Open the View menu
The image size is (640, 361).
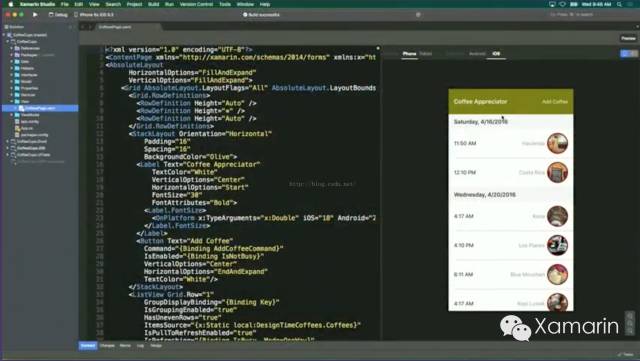[94, 4]
